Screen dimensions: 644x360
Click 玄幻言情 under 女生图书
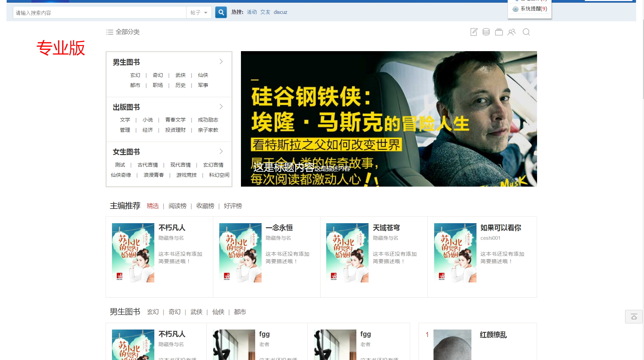(x=213, y=165)
